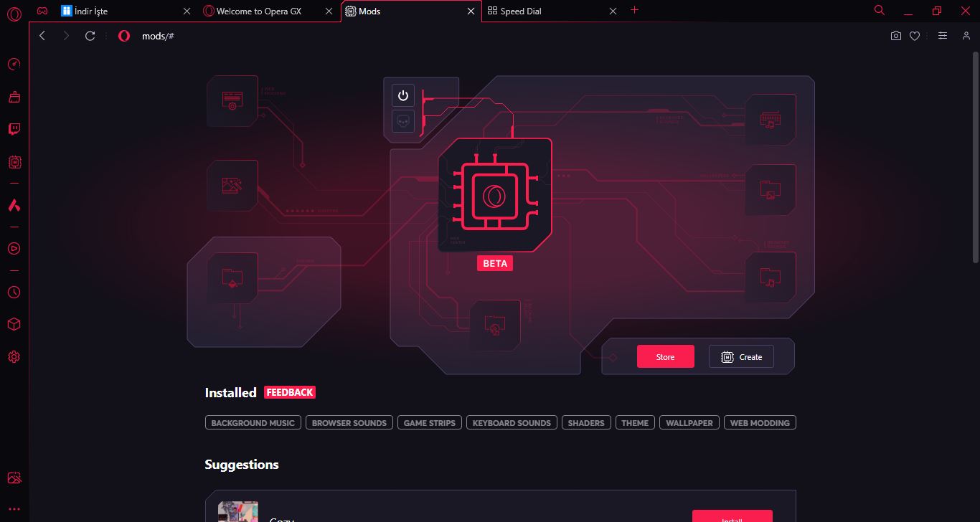980x522 pixels.
Task: Filter by KEYBOARD SOUNDS tag
Action: (x=512, y=423)
